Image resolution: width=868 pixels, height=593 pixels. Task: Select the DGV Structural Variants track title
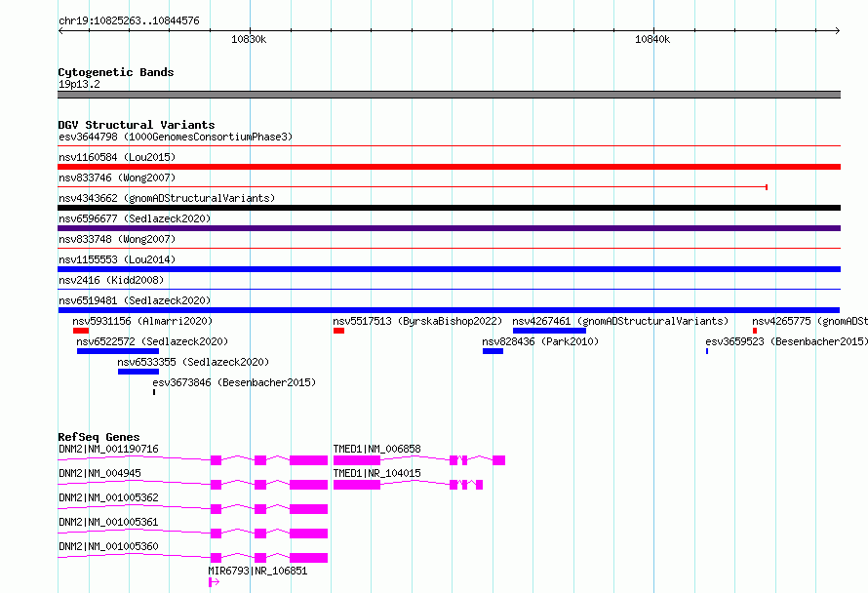pos(137,125)
